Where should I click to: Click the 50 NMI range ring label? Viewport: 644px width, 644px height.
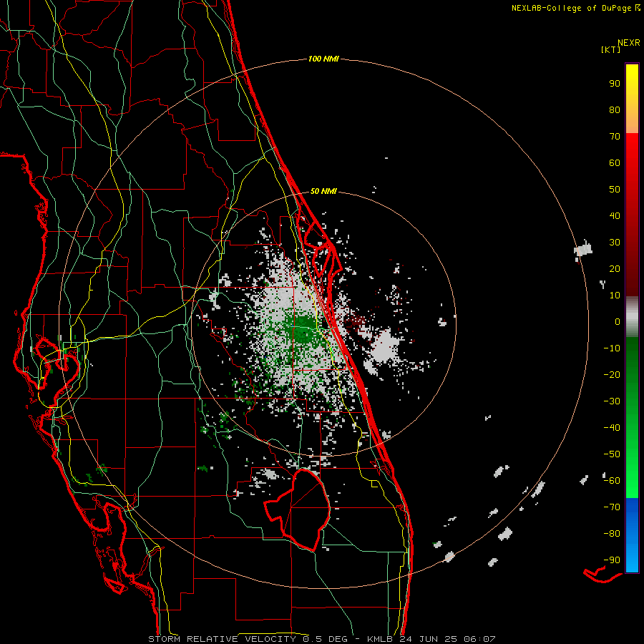point(323,191)
